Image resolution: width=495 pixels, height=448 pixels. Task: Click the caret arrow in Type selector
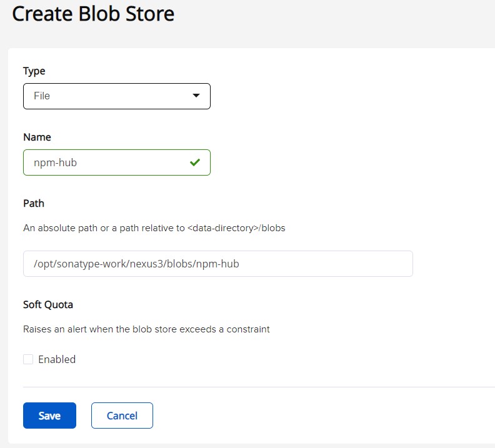[x=196, y=96]
